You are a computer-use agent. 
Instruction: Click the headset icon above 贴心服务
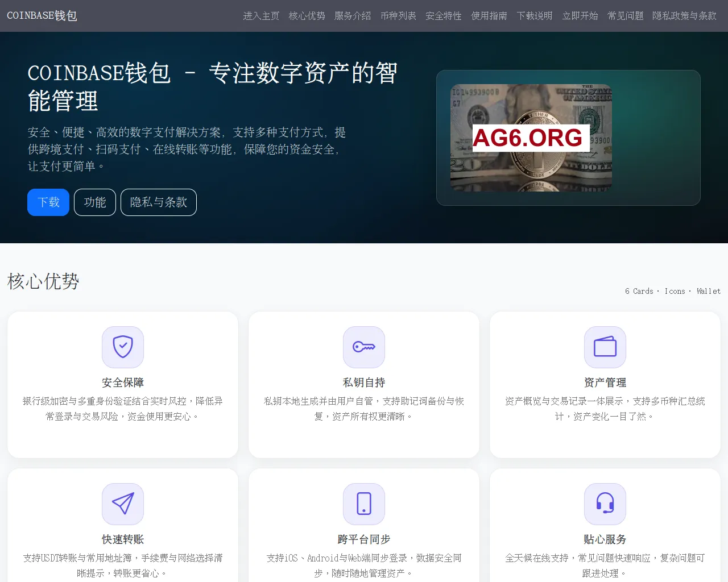point(605,504)
